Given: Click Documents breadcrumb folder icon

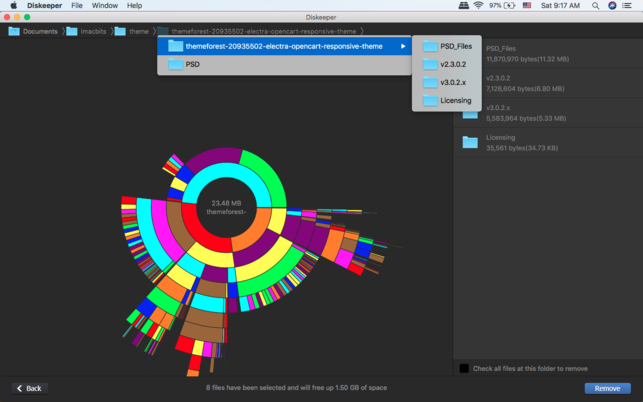Looking at the screenshot, I should tap(14, 31).
